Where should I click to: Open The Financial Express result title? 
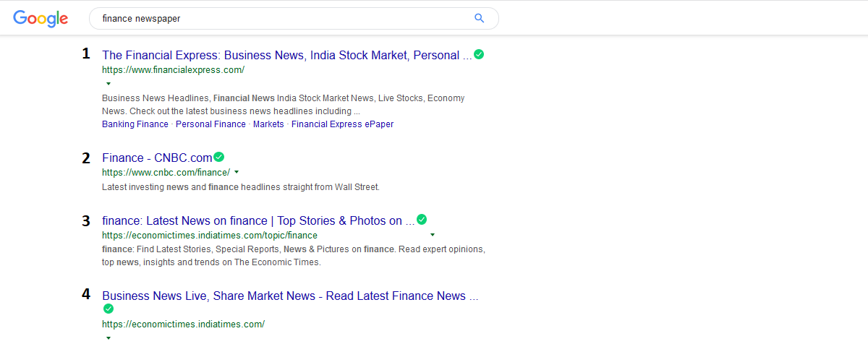(x=287, y=55)
